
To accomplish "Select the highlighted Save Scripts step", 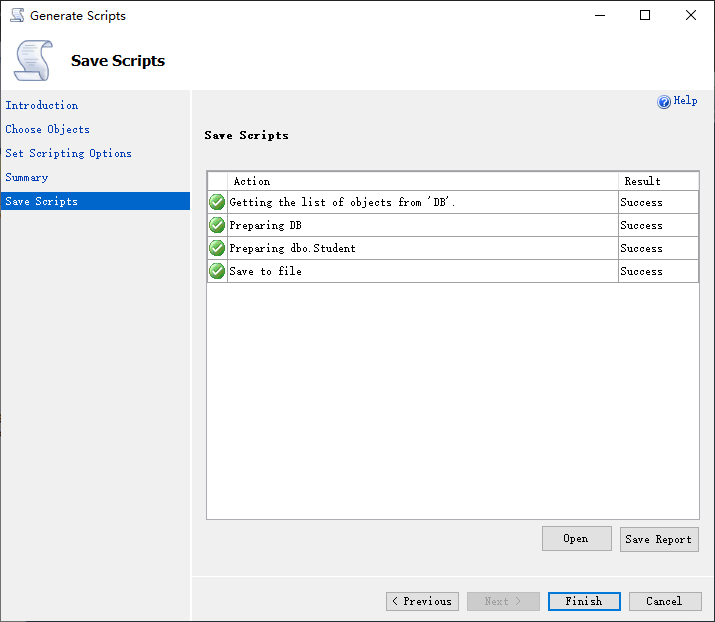I will (42, 201).
